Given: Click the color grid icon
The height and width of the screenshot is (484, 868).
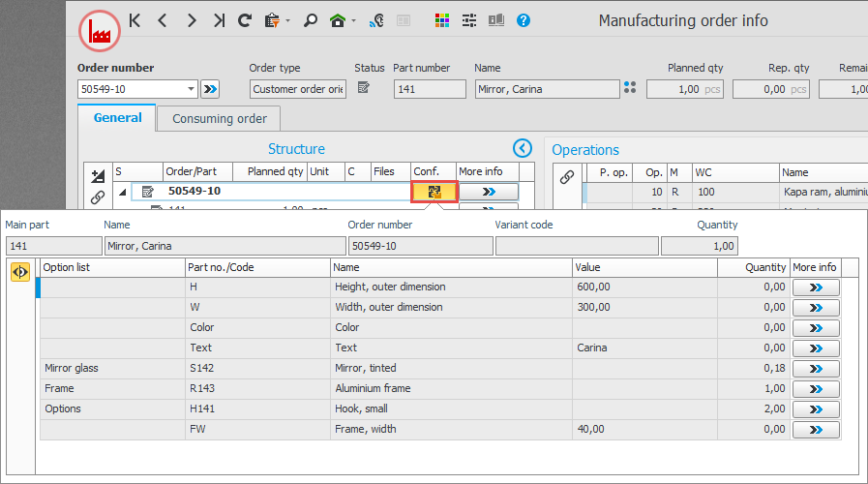Looking at the screenshot, I should (x=441, y=20).
